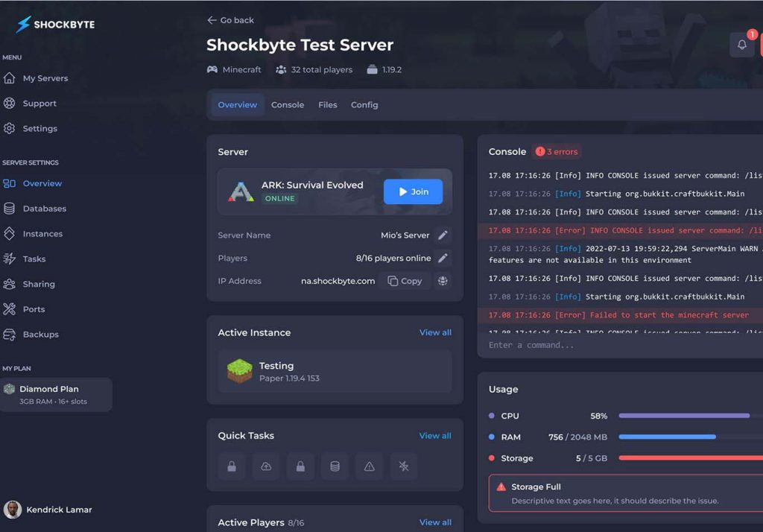Viewport: 763px width, 532px height.
Task: Click the My Servers house icon
Action: click(x=9, y=78)
